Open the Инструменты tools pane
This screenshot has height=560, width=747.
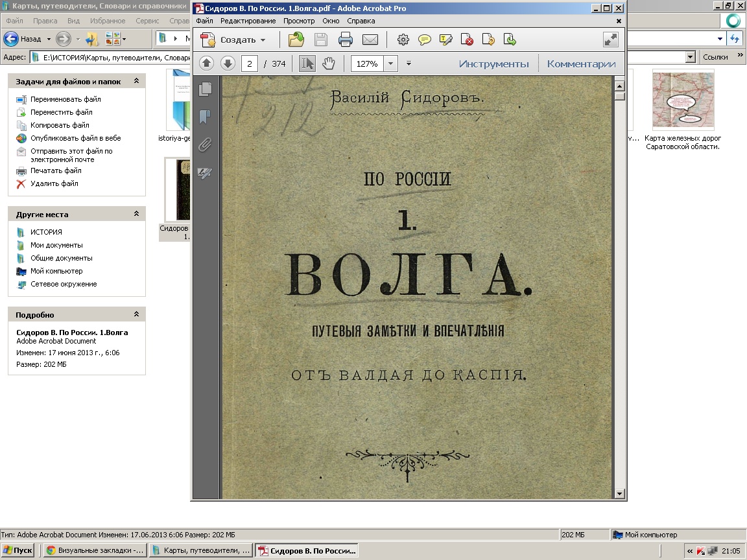click(x=493, y=64)
